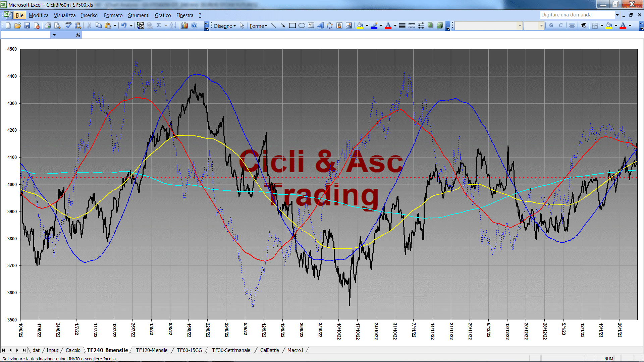Insert Clip Art from drawing toolbar

pos(339,25)
